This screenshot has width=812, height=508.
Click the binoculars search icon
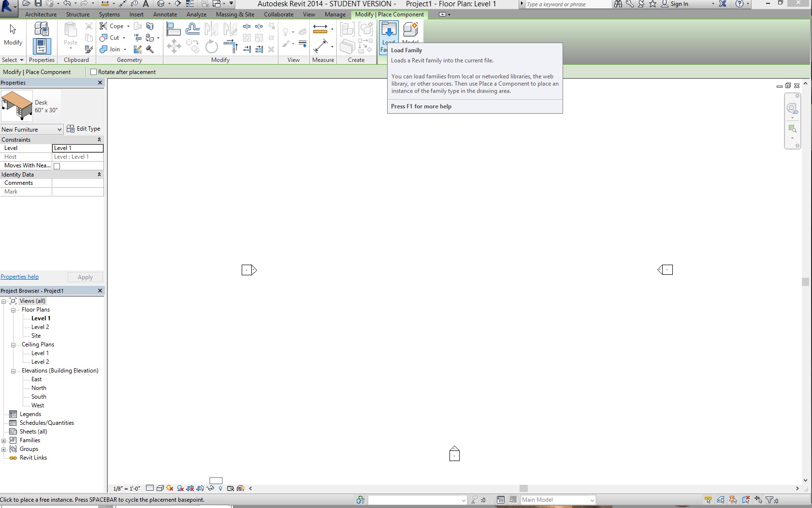618,4
